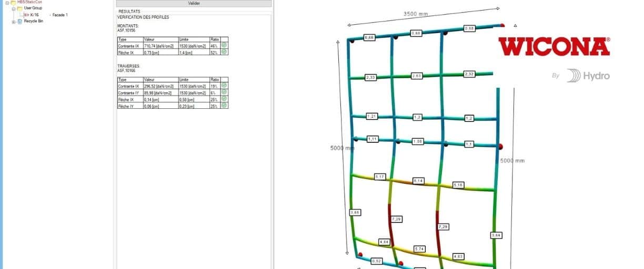Screen dimensions: 644x269
Task: Click the 3500 mm width dimension label
Action: (416, 14)
